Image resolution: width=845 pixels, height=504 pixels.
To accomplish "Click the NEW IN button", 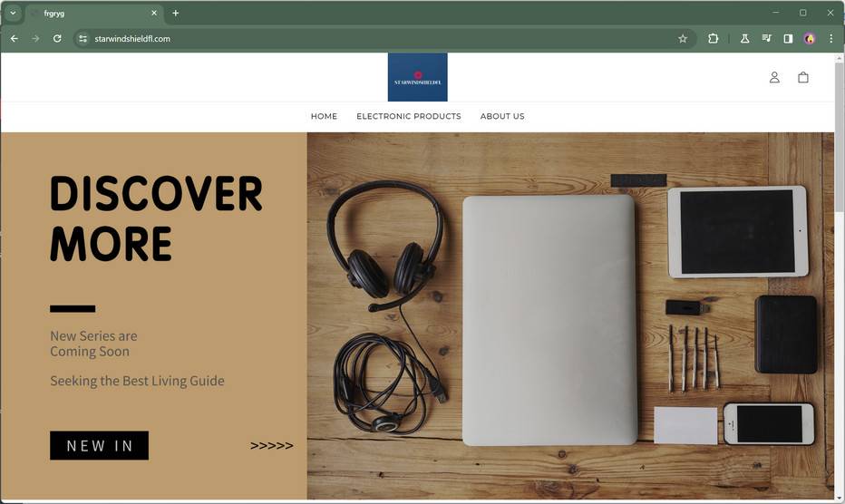I will [99, 445].
